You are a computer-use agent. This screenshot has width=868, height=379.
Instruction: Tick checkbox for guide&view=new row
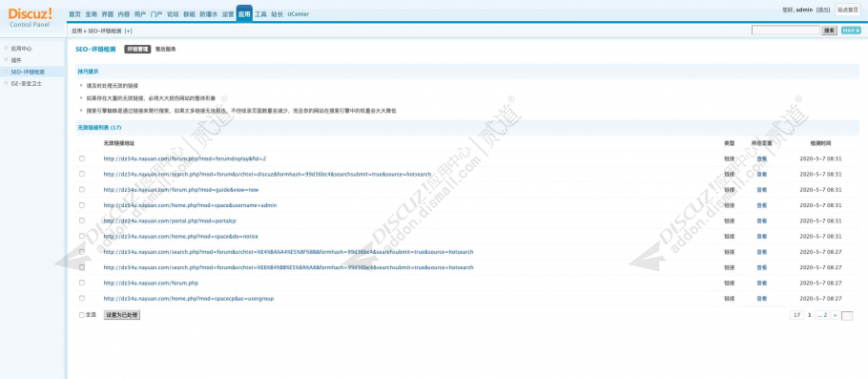tap(82, 189)
